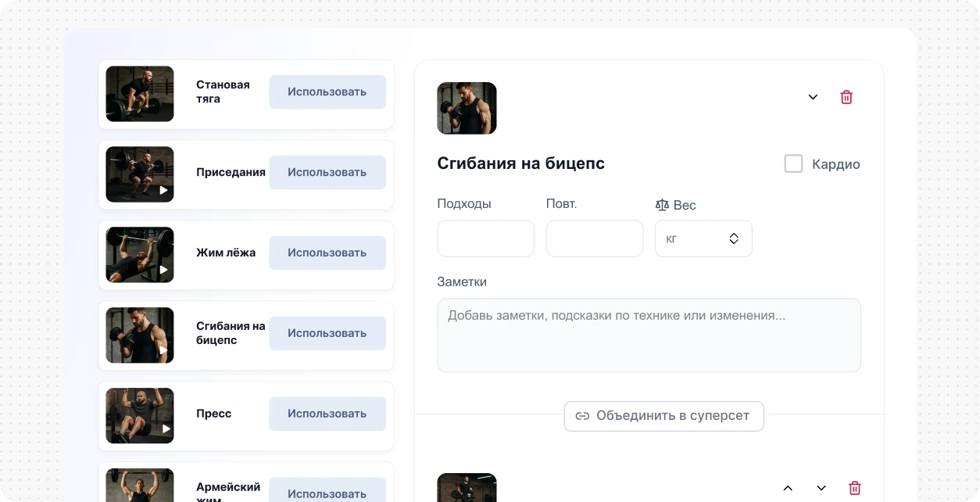Click Использовать in the Сгибания на бицепс list row

(x=327, y=334)
